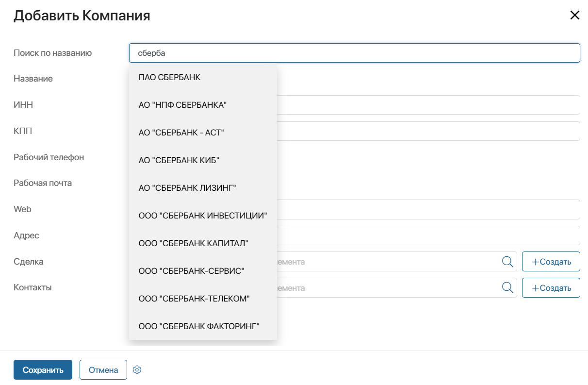Choose АО "НПФ СБЕРБАНКА" suggestion
This screenshot has width=588, height=385.
tap(203, 105)
